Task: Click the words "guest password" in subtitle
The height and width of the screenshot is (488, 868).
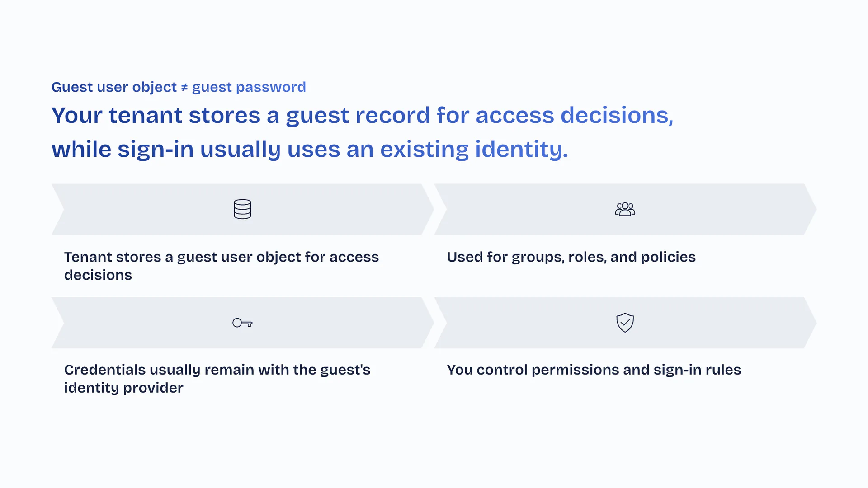Action: (249, 87)
